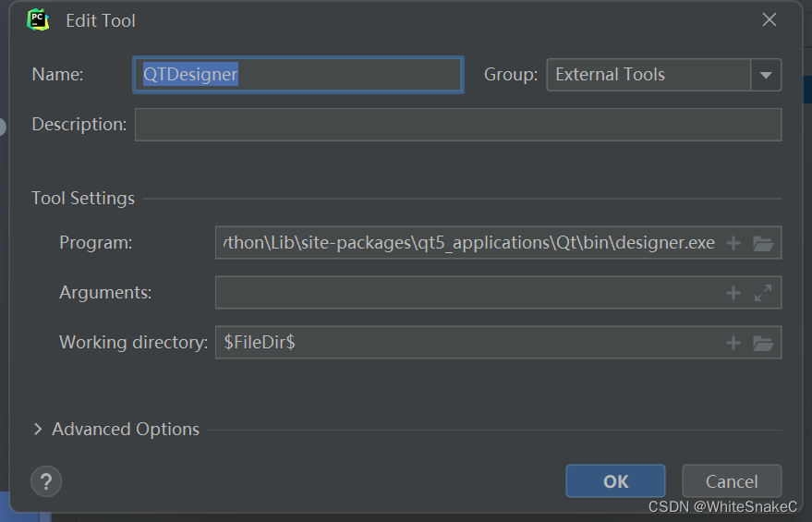Click the OK button
Viewport: 812px width, 522px height.
click(615, 481)
